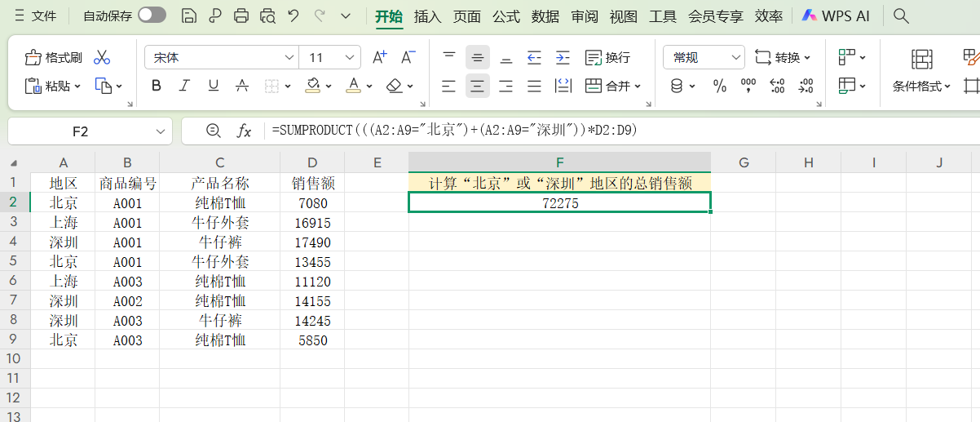Toggle the AutoSave (自动保存) switch
This screenshot has width=980, height=422.
[x=152, y=16]
